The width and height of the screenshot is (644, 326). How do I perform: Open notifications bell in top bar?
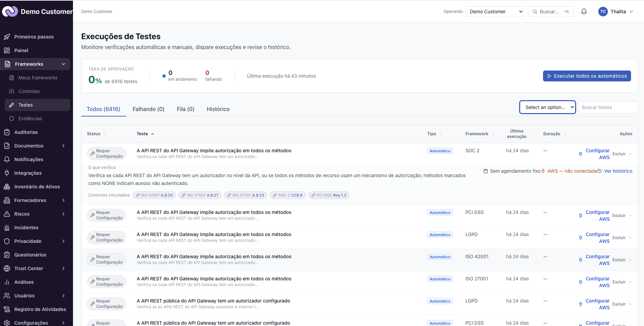tap(584, 12)
